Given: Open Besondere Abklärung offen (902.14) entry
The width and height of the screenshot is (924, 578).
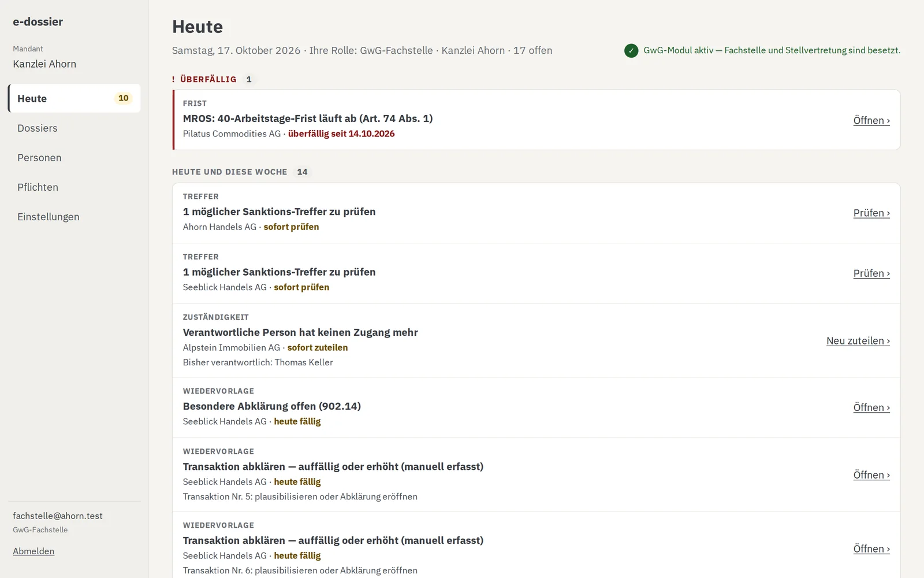Looking at the screenshot, I should (x=871, y=407).
